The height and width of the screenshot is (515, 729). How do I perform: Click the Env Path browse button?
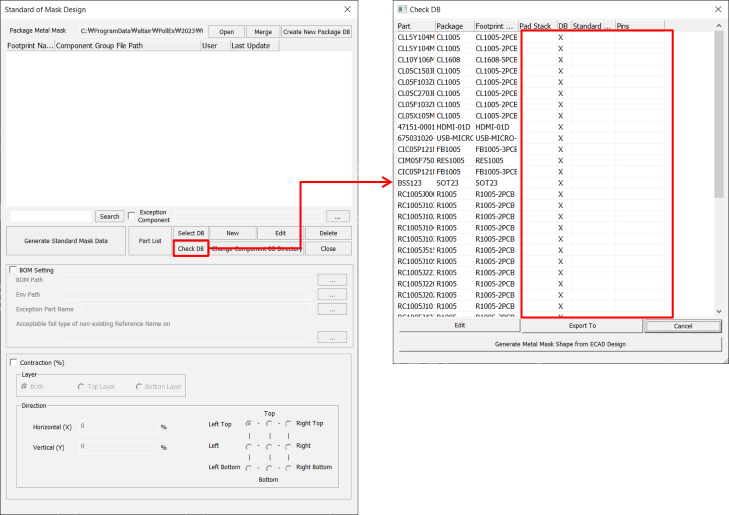point(331,295)
